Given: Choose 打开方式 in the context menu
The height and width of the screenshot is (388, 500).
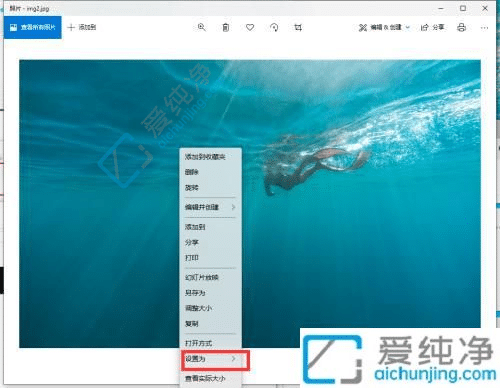Looking at the screenshot, I should pos(211,343).
